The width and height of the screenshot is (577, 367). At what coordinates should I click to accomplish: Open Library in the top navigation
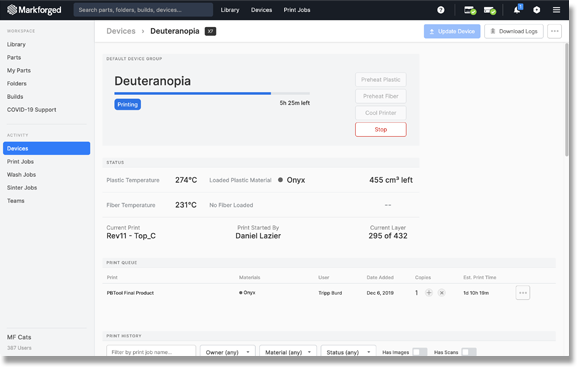point(230,10)
